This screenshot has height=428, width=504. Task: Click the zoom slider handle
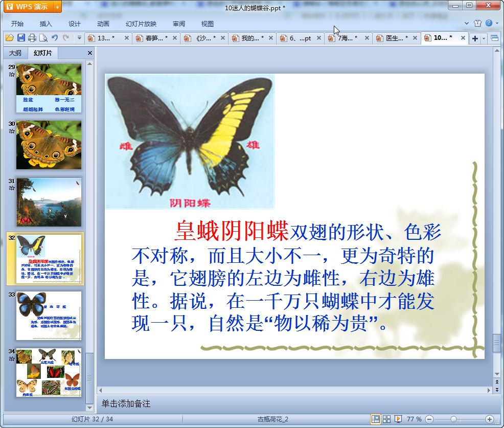[453, 419]
